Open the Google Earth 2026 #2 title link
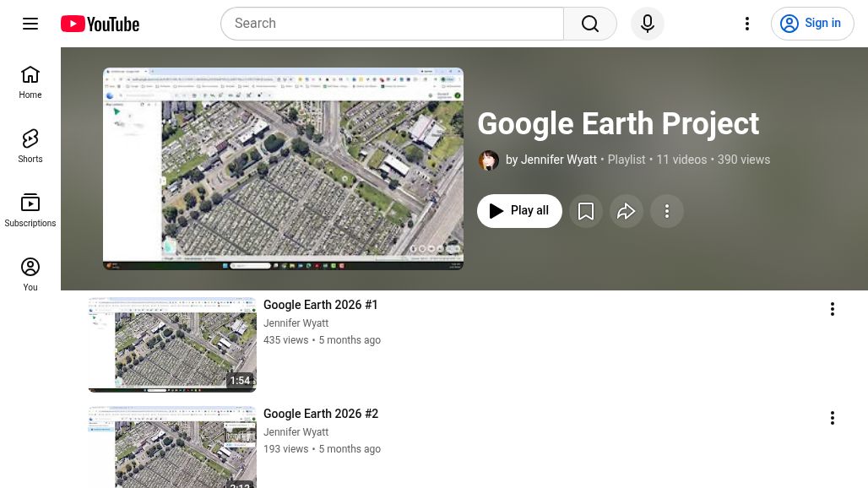868x488 pixels. 321,414
